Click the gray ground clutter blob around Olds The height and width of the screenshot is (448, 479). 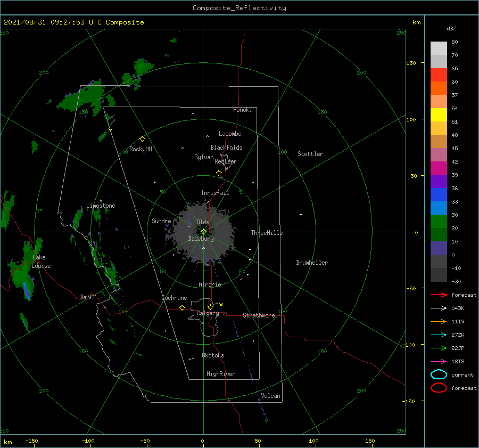pyautogui.click(x=204, y=232)
